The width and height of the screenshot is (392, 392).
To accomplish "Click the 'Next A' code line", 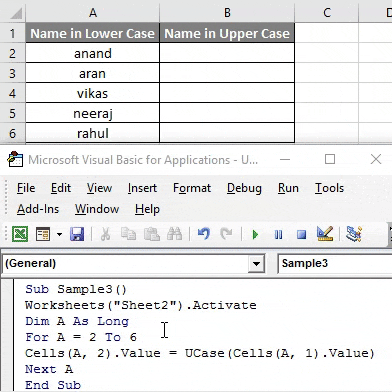I will coord(49,369).
